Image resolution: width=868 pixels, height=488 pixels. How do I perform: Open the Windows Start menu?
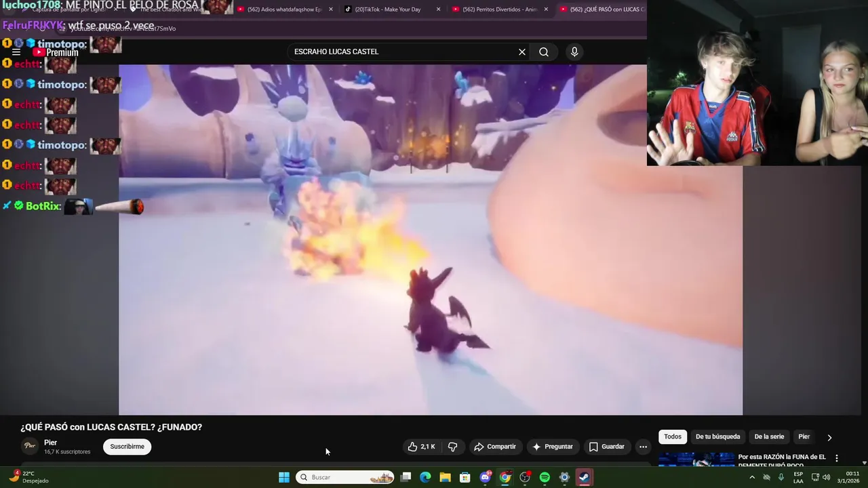284,477
